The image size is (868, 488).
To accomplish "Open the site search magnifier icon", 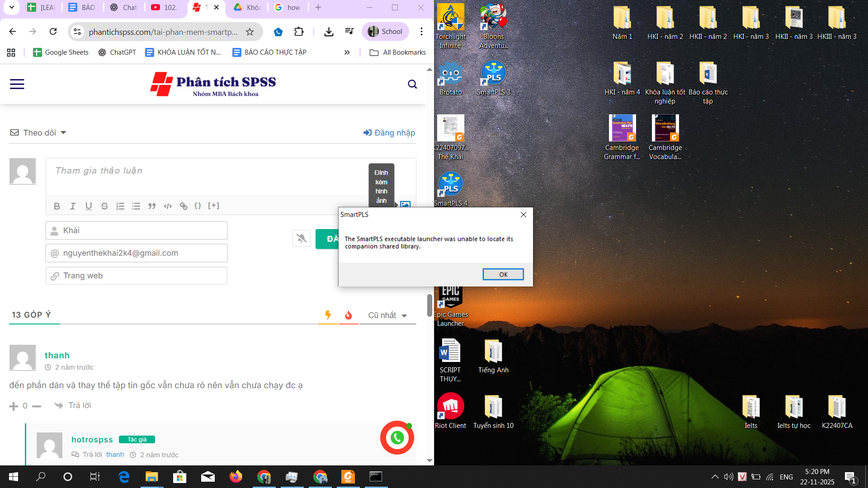I will 412,84.
